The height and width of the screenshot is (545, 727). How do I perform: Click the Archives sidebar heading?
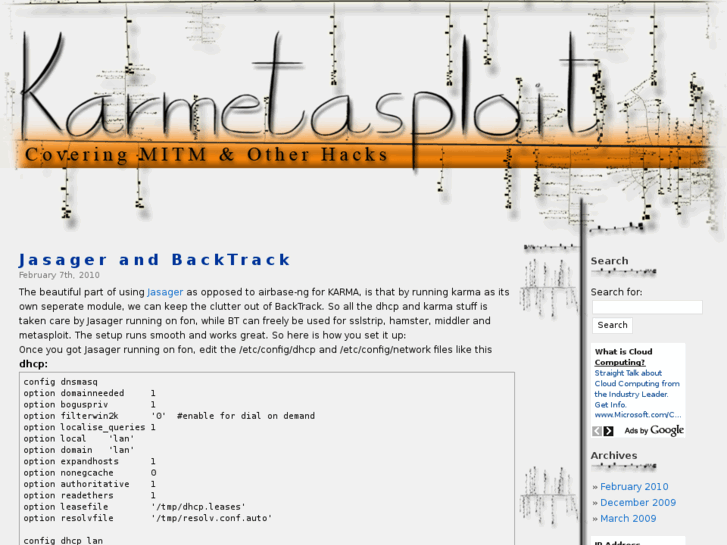click(613, 455)
